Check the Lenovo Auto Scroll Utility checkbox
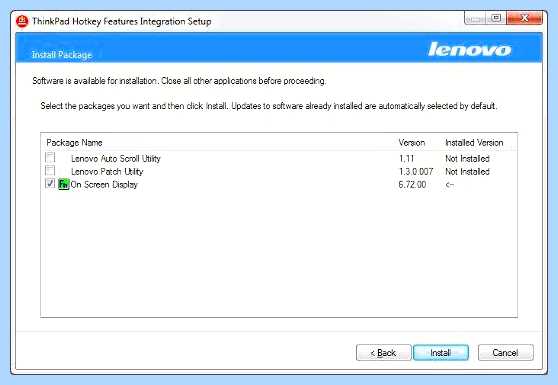 (x=50, y=157)
